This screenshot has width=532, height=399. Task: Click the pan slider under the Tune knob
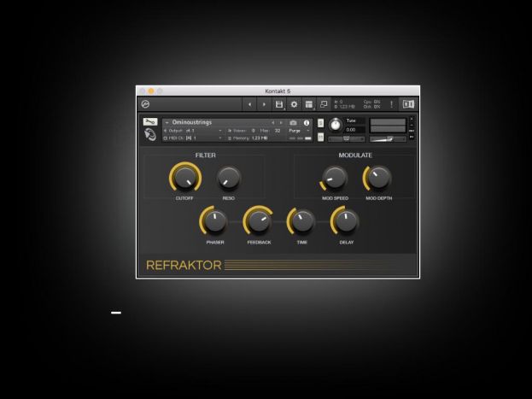[347, 138]
